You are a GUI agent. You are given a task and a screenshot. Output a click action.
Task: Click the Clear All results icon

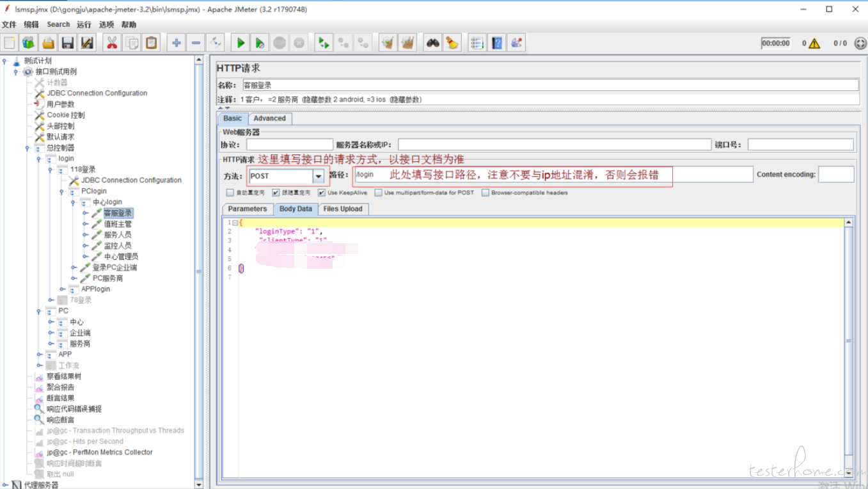tap(407, 43)
